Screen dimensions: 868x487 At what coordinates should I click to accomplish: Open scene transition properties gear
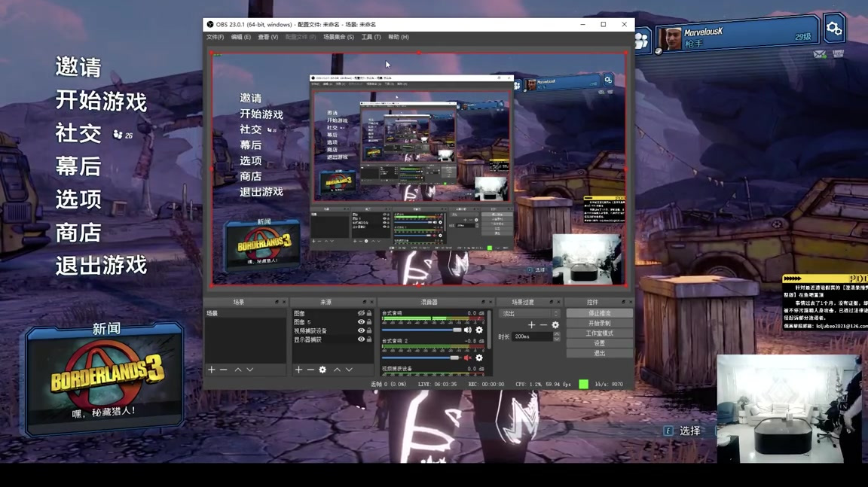[555, 325]
